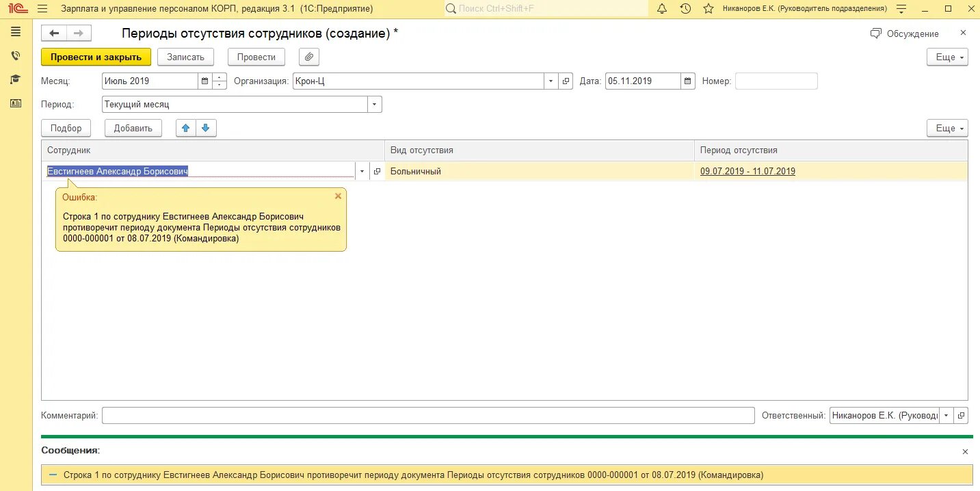Open the favorites star icon
Image resolution: width=980 pixels, height=491 pixels.
click(708, 9)
